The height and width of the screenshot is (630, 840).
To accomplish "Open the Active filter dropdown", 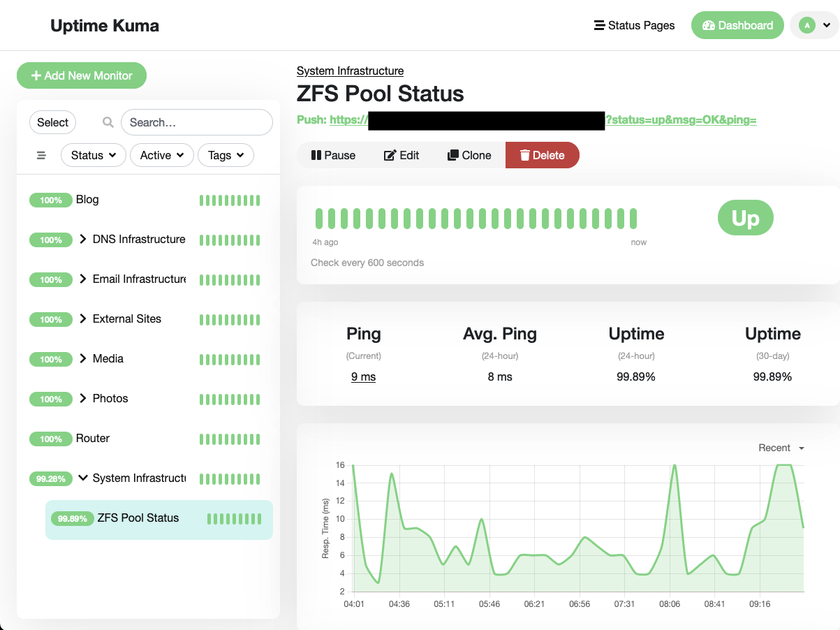I will pos(161,155).
